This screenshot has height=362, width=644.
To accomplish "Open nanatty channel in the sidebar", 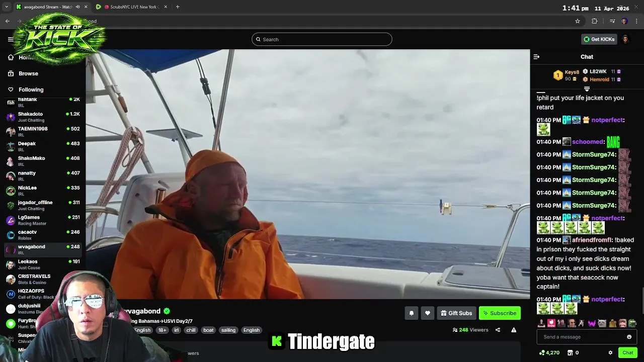I will 43,176.
